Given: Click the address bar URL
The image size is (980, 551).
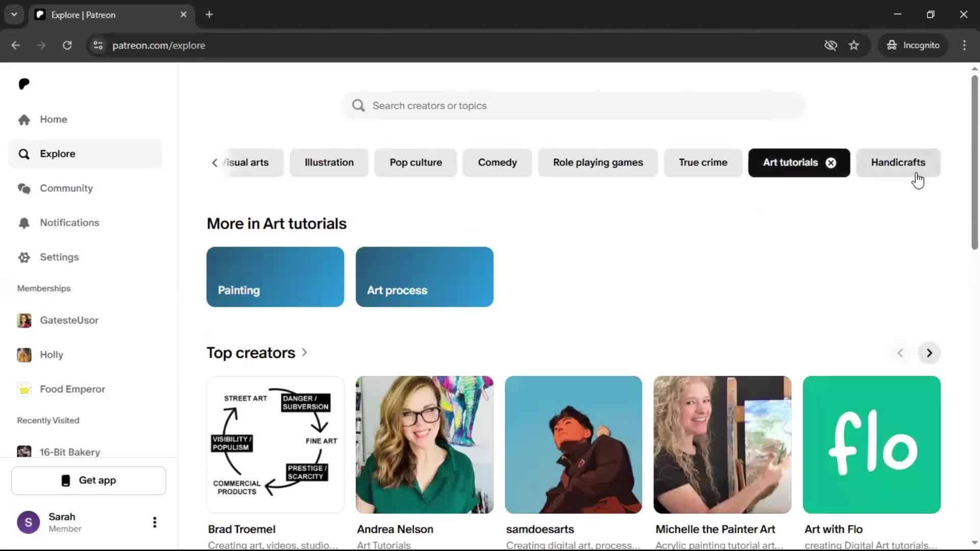Looking at the screenshot, I should point(159,45).
